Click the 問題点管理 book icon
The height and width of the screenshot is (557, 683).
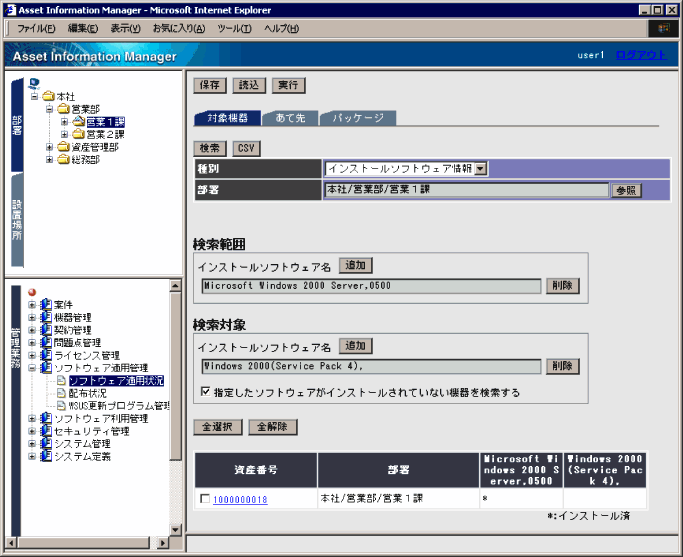46,343
